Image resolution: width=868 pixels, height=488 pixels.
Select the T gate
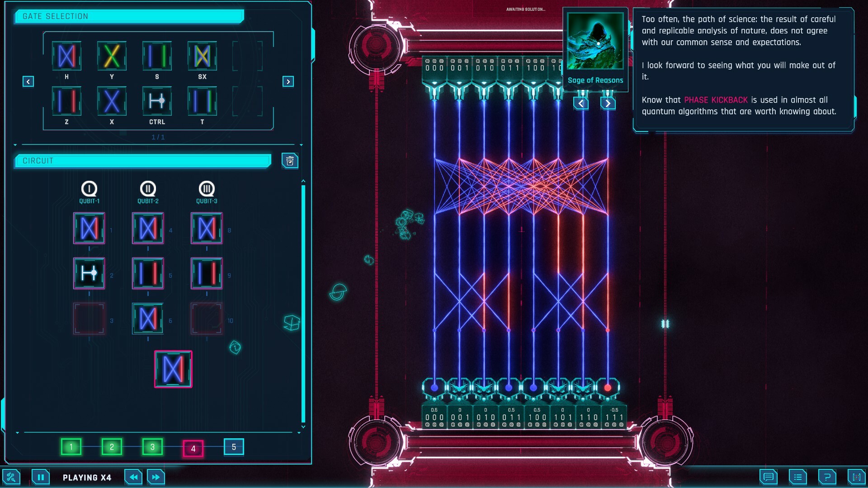pyautogui.click(x=202, y=101)
